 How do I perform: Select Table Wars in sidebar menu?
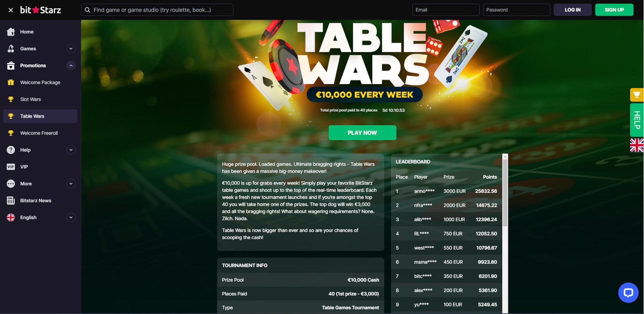pyautogui.click(x=40, y=116)
